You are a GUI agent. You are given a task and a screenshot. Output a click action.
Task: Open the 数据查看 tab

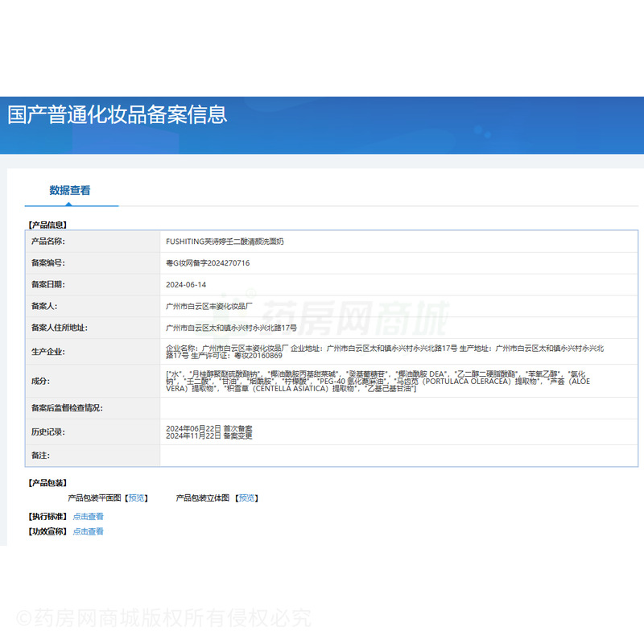[x=70, y=191]
